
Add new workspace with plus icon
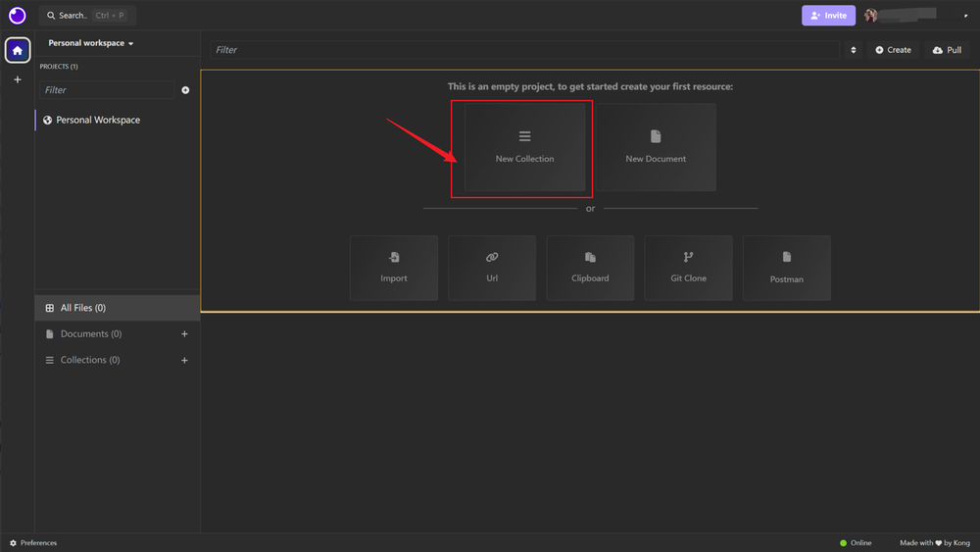coord(18,79)
